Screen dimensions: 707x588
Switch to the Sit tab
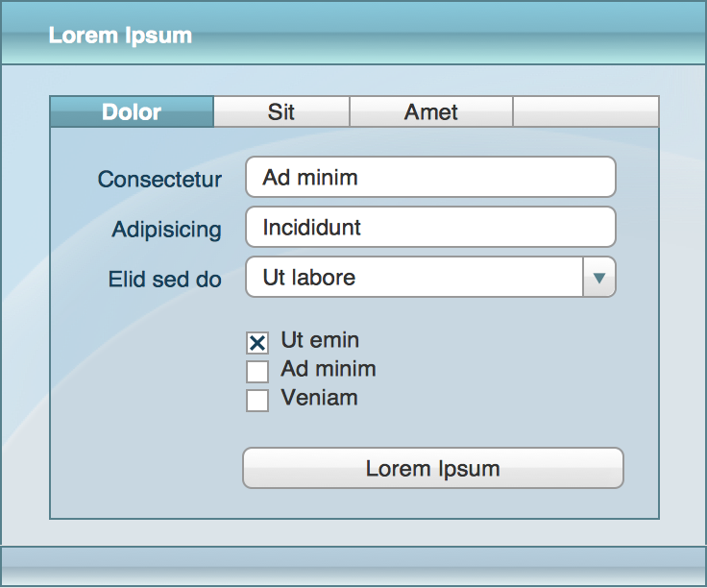point(281,111)
